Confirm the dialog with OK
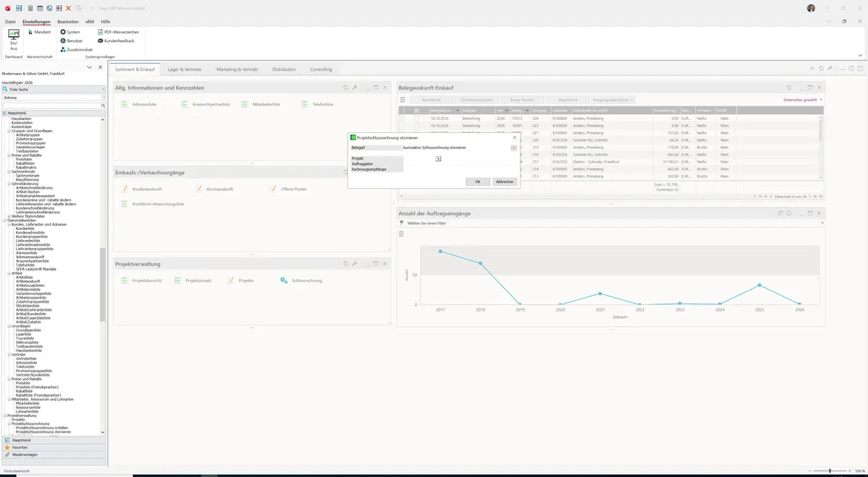 477,181
